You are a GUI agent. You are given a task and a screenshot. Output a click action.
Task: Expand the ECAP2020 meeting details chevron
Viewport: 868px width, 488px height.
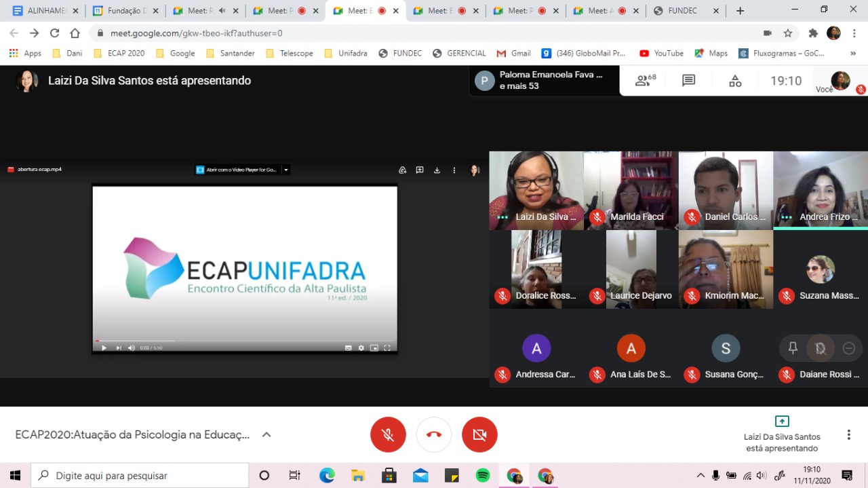tap(267, 434)
